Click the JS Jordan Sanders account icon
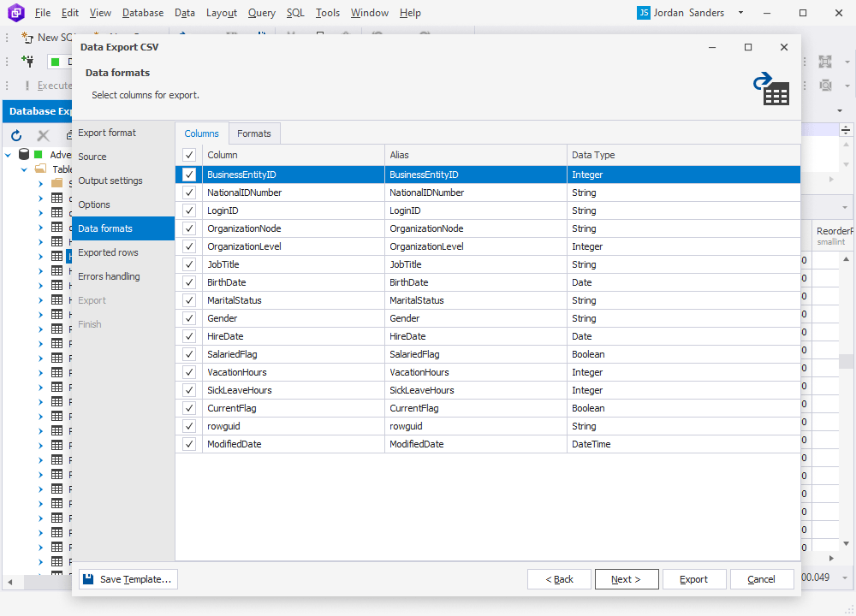 [642, 13]
